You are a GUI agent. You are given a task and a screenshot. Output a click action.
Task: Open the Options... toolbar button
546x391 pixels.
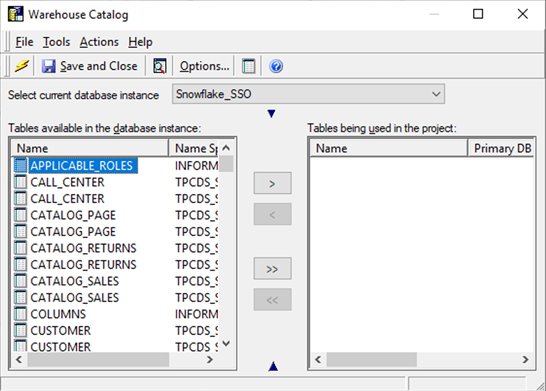pyautogui.click(x=204, y=66)
